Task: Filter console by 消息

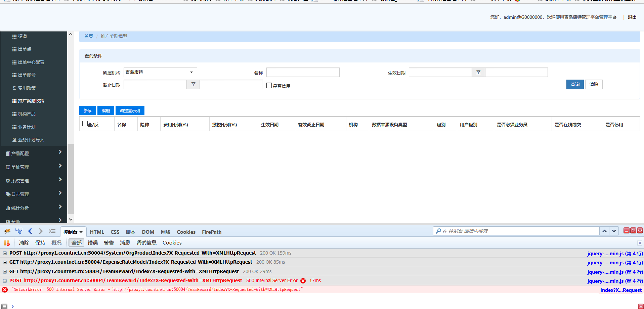Action: 125,243
